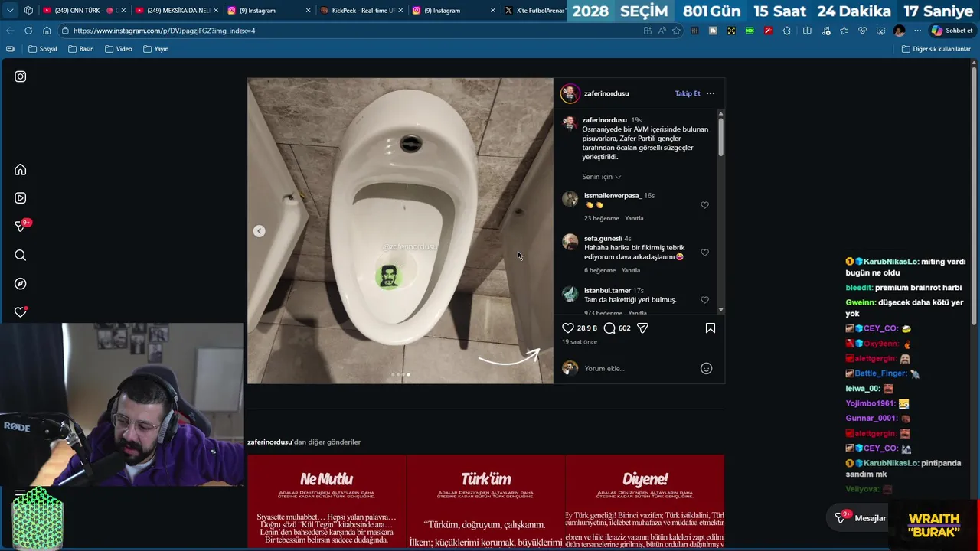Open comments via speech bubble icon
Screen dimensions: 980x551
[x=609, y=328]
